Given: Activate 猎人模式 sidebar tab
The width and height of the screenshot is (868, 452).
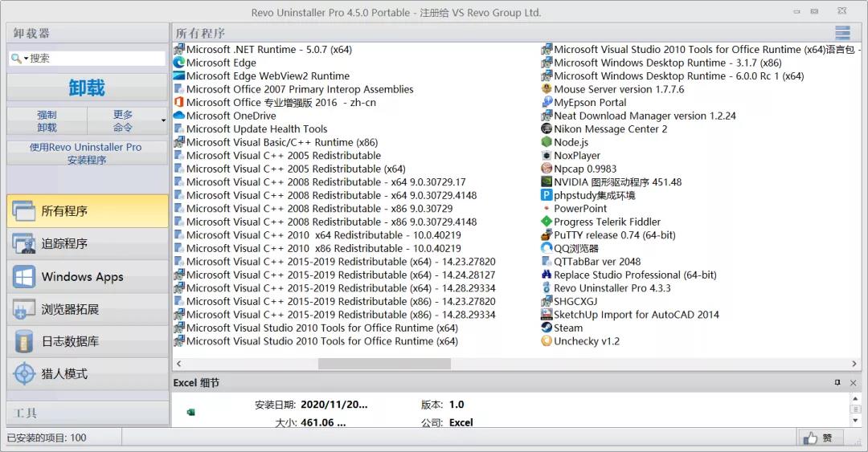Looking at the screenshot, I should (88, 374).
